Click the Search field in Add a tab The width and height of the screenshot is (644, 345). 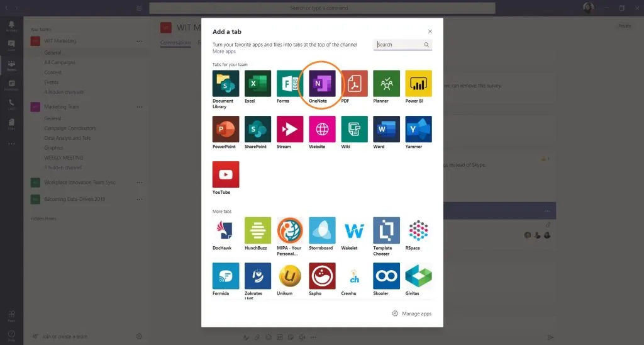coord(402,45)
